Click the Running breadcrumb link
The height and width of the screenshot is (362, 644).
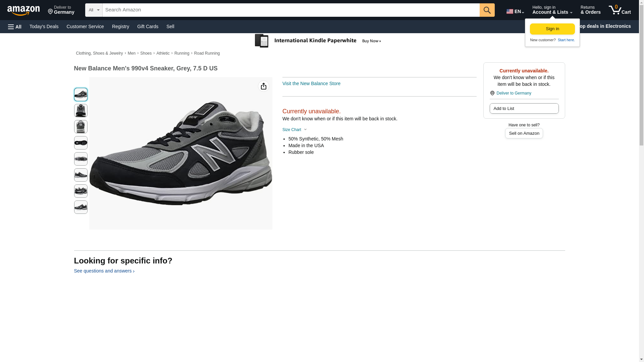pyautogui.click(x=181, y=53)
